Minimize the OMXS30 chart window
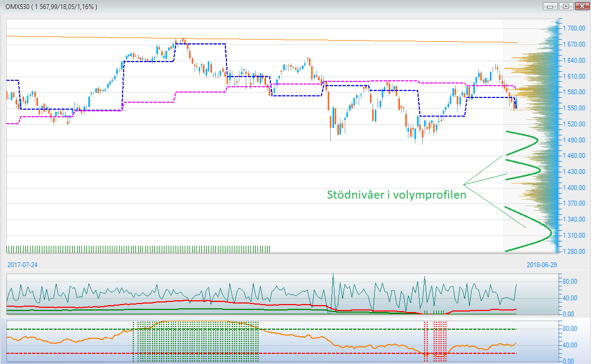The image size is (591, 364). coord(550,6)
